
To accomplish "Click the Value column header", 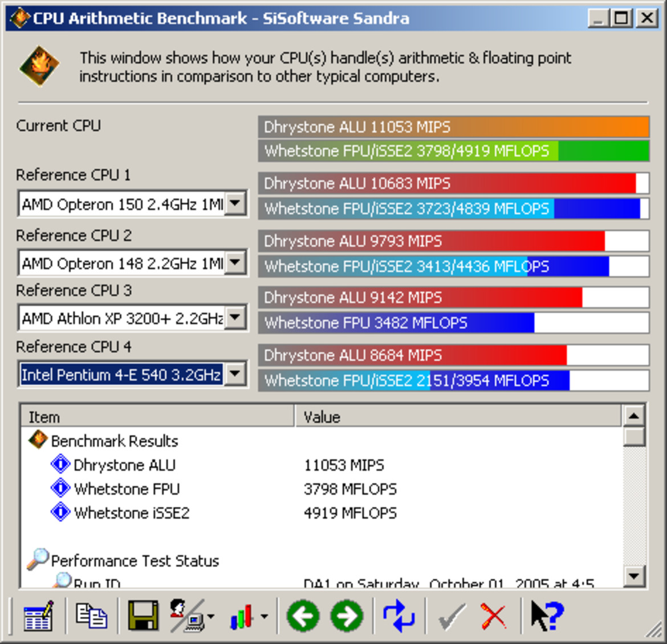I will pyautogui.click(x=458, y=416).
